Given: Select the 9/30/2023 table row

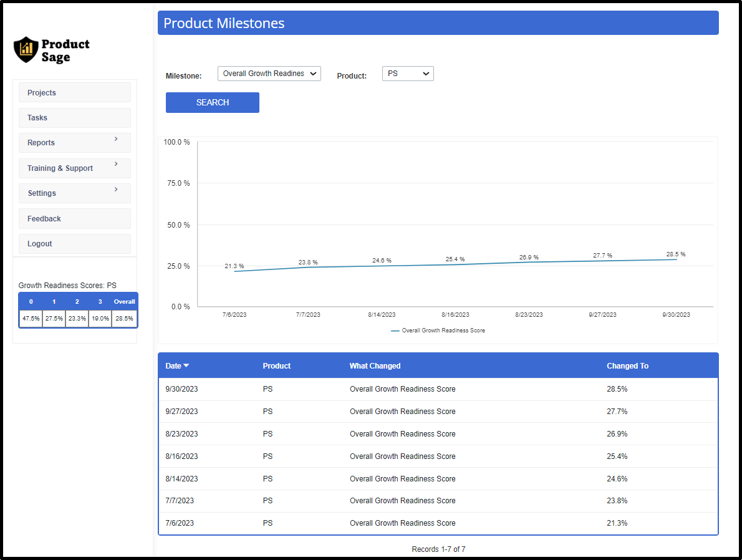Looking at the screenshot, I should [438, 389].
